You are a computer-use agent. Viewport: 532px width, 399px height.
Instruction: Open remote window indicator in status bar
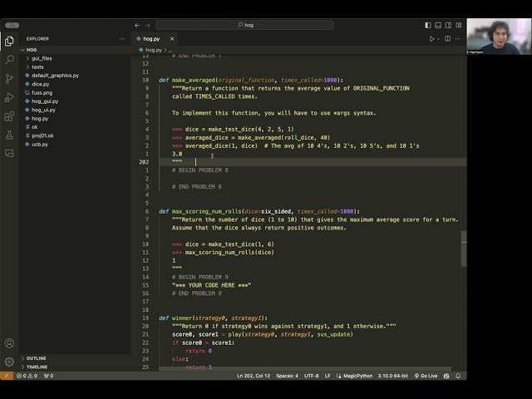tap(7, 376)
